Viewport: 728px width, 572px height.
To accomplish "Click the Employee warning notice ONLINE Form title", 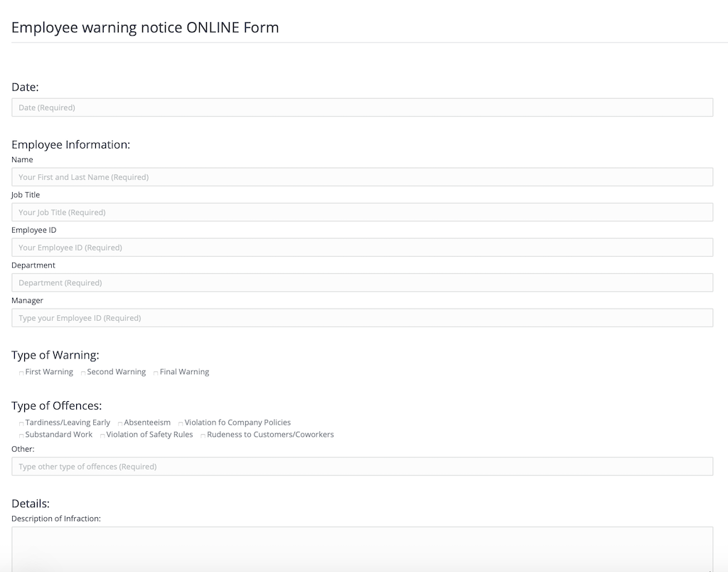I will pyautogui.click(x=145, y=28).
